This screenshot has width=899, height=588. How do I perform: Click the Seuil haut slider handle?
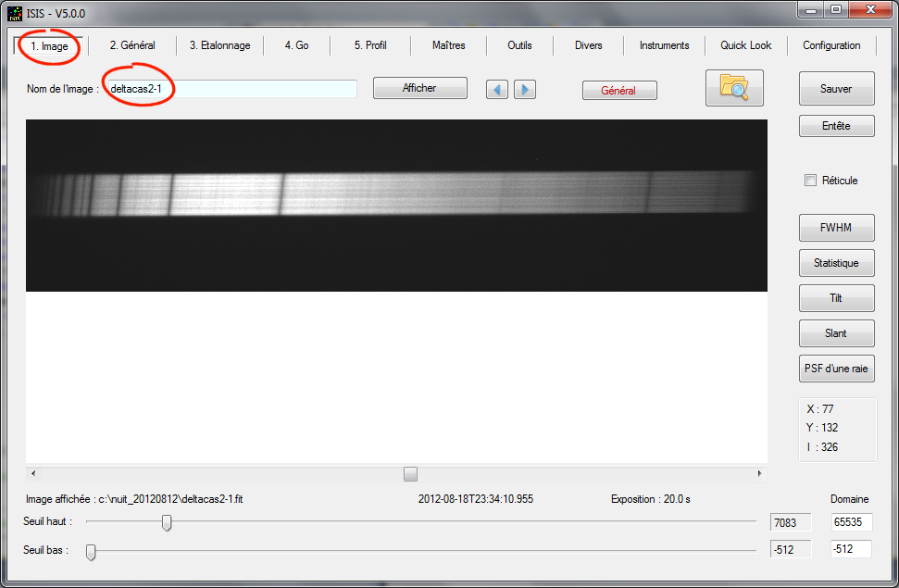167,522
